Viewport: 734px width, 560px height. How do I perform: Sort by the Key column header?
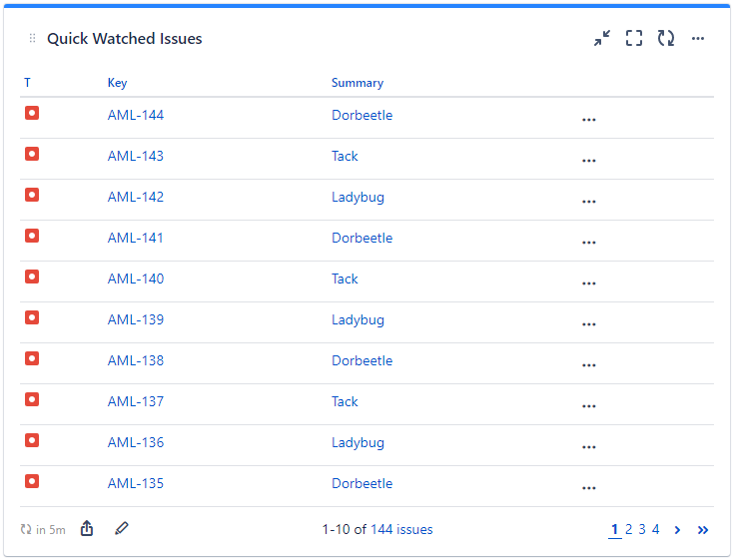pyautogui.click(x=118, y=83)
